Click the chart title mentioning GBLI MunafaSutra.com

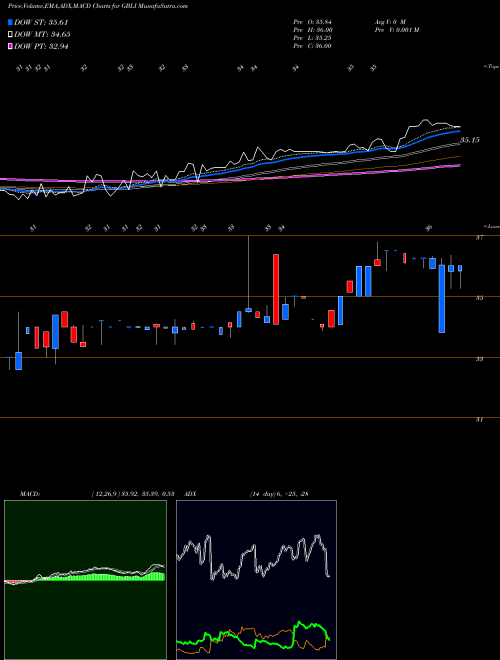point(98,6)
